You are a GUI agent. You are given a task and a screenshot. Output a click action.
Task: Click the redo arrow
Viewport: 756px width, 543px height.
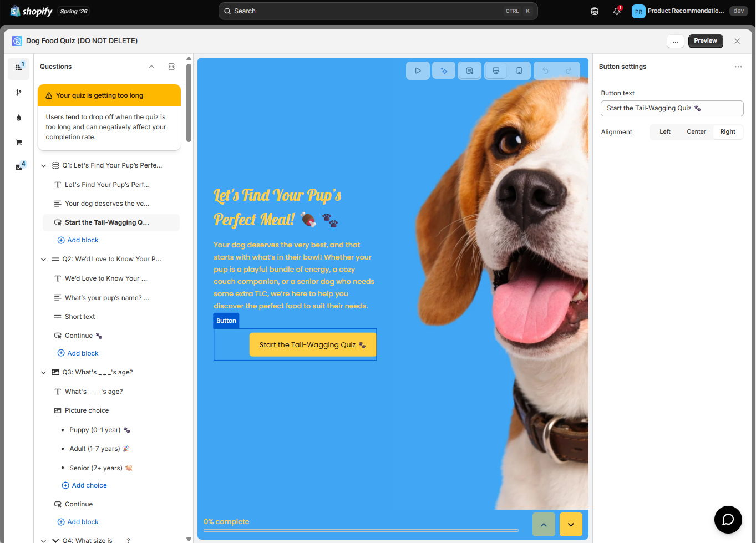[x=569, y=71]
